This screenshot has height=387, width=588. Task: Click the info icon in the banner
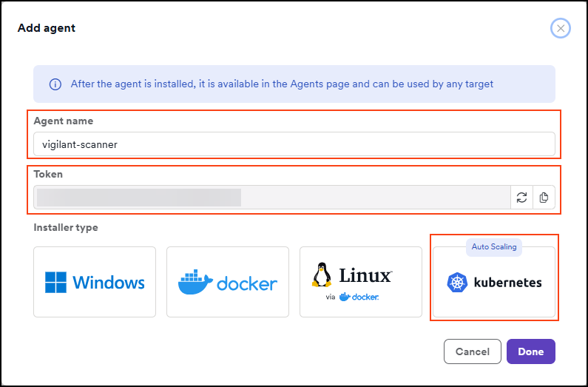(x=55, y=84)
